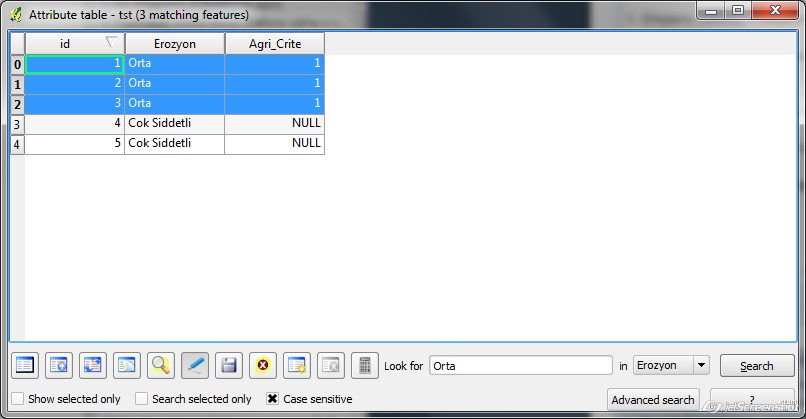Image resolution: width=806 pixels, height=419 pixels.
Task: Invert the current feature selection
Action: tap(93, 366)
